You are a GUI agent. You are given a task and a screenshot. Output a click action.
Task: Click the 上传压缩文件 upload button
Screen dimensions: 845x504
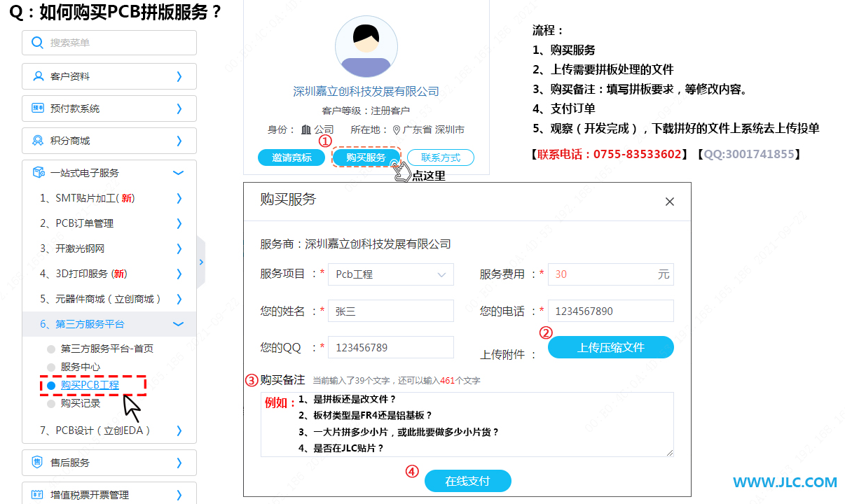pyautogui.click(x=610, y=347)
